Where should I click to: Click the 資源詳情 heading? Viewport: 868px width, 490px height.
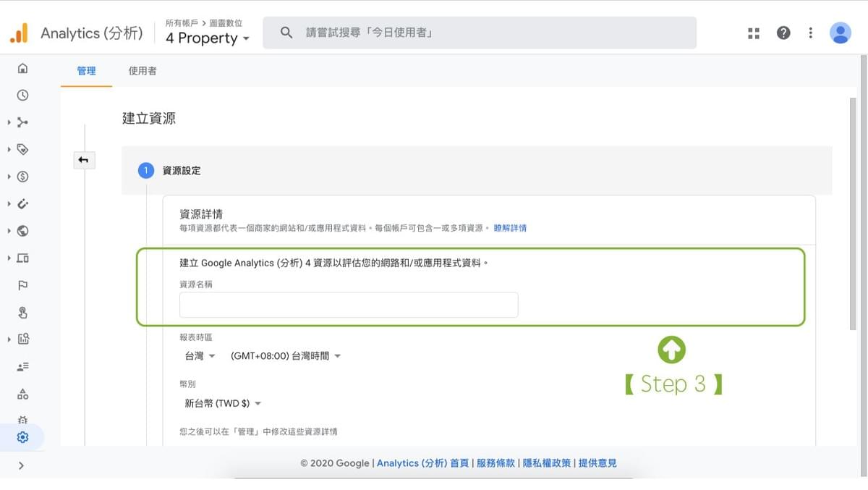(x=201, y=214)
